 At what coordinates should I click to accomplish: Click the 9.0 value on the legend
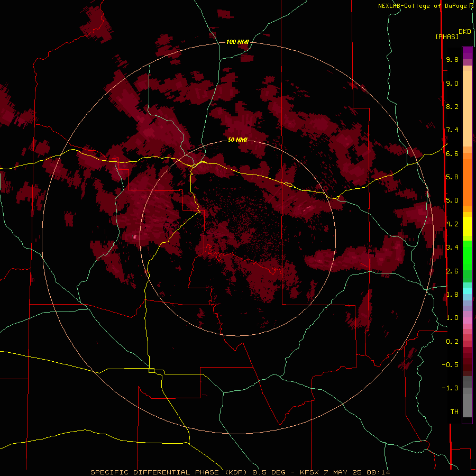click(452, 83)
